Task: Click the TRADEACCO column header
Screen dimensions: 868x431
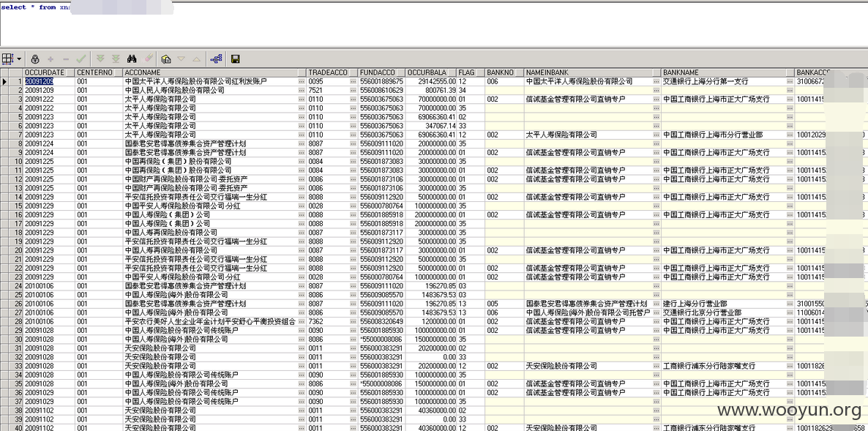Action: click(x=332, y=72)
